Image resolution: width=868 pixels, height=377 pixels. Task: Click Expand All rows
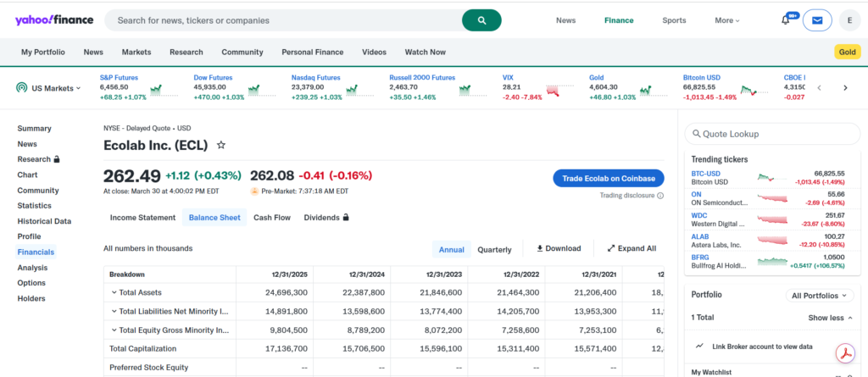632,248
